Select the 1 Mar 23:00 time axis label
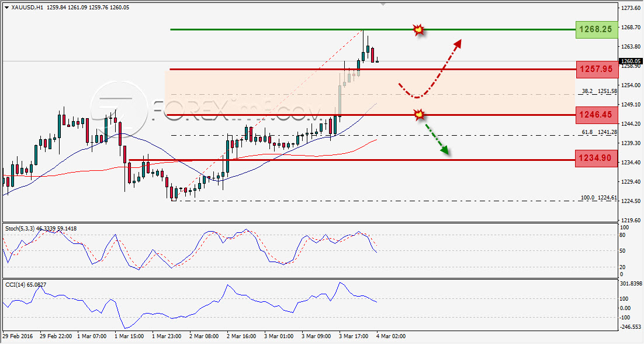The image size is (644, 344). [x=167, y=336]
